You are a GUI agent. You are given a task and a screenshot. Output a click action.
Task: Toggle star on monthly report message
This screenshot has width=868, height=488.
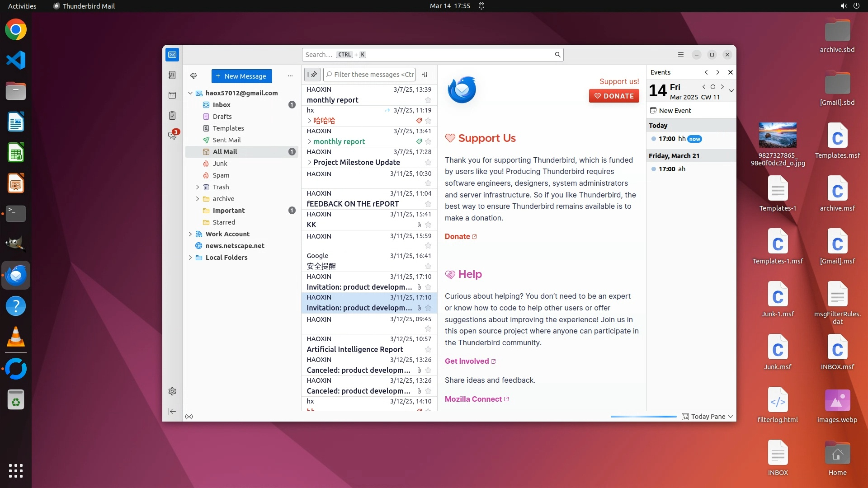428,100
